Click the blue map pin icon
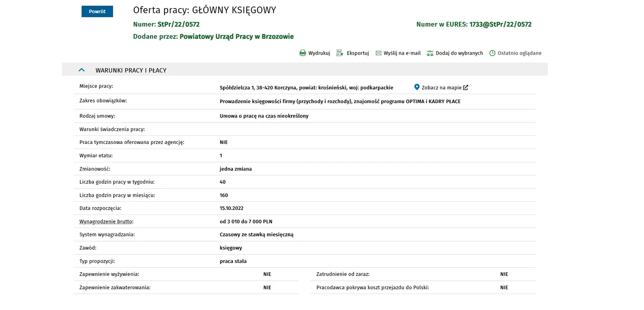 417,87
